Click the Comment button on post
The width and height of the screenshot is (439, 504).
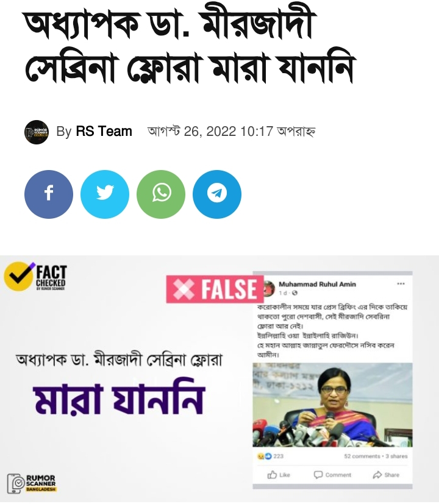pyautogui.click(x=332, y=475)
